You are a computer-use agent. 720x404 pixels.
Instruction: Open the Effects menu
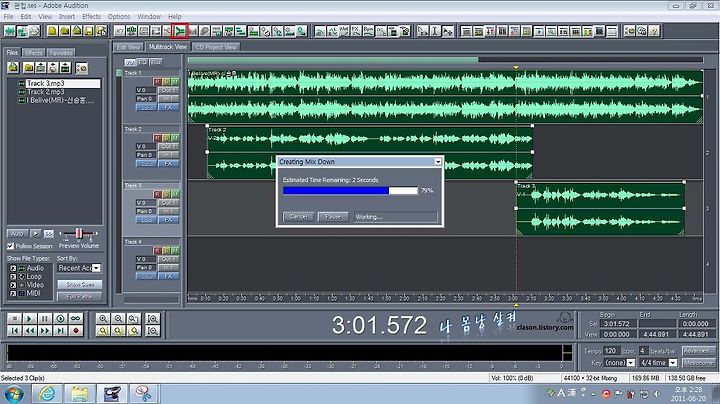pyautogui.click(x=91, y=17)
